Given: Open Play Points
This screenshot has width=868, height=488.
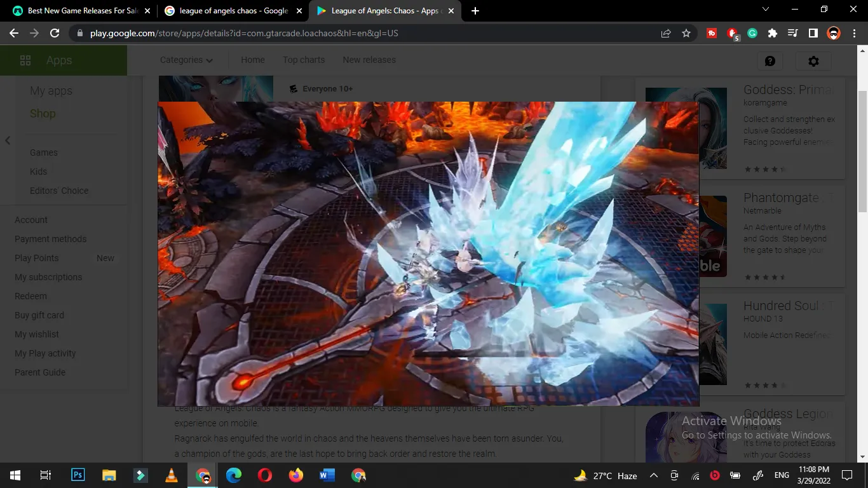Looking at the screenshot, I should pyautogui.click(x=37, y=258).
